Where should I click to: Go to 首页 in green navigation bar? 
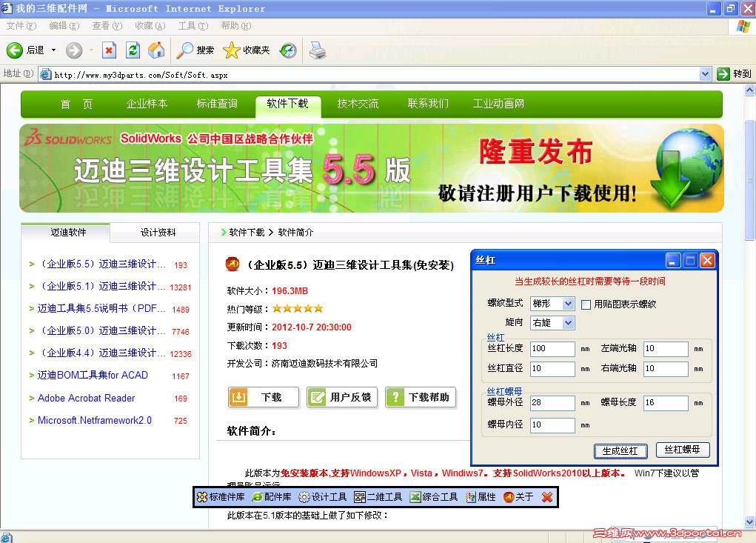(76, 104)
